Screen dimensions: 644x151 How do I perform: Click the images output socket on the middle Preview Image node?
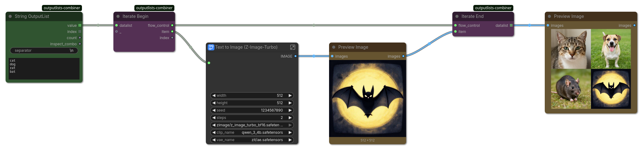point(403,56)
